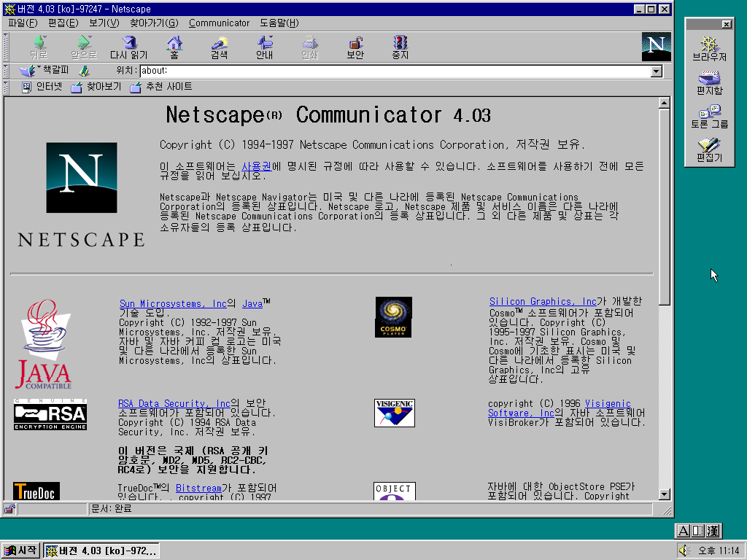Image resolution: width=747 pixels, height=560 pixels.
Task: Open the Search (검색) toolbar icon
Action: pos(219,47)
